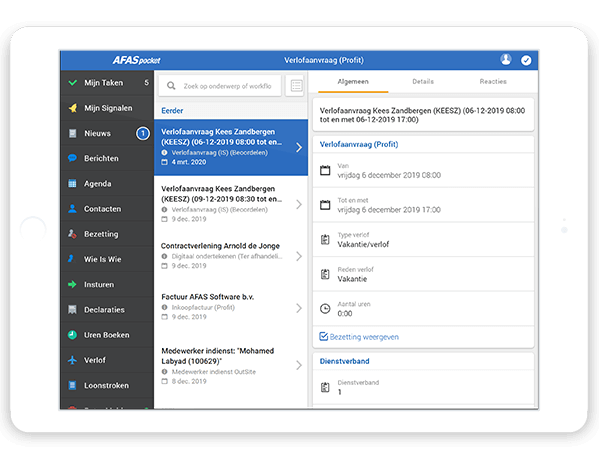Expand Factuur AFAS Software b.v. chevron

click(x=299, y=308)
